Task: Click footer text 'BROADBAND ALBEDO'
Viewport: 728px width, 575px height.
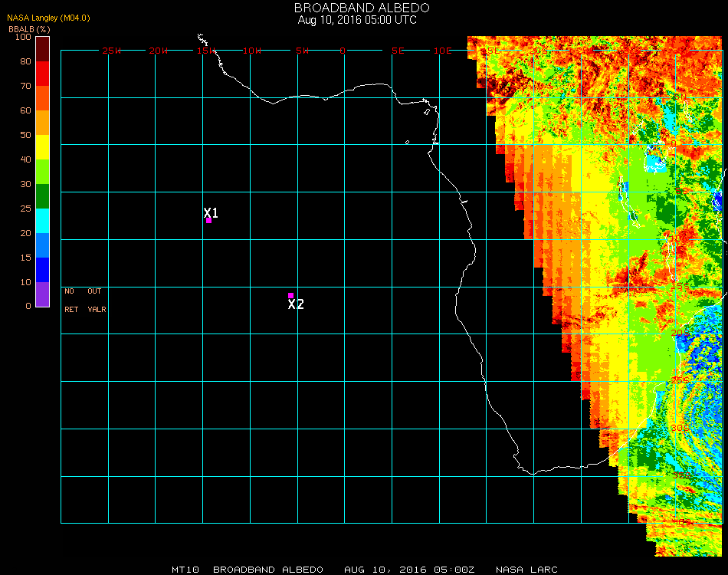Action: pos(268,570)
